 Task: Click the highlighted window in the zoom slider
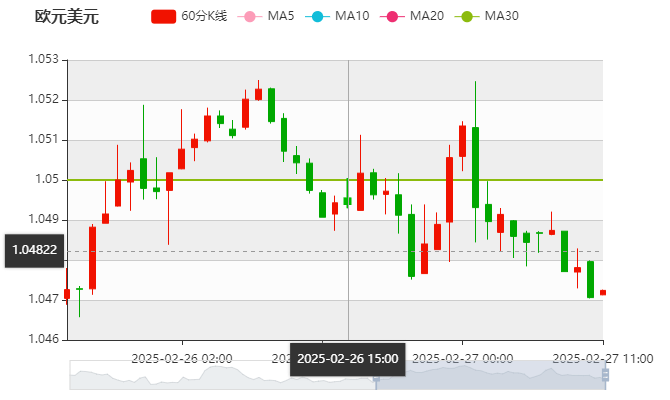pos(490,375)
